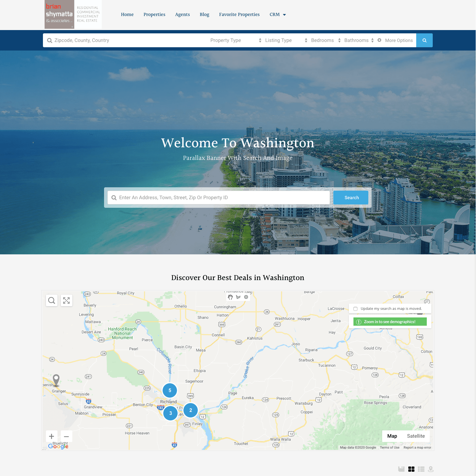Select the circle drawing tool on the map
The image size is (476, 476).
[x=246, y=297]
